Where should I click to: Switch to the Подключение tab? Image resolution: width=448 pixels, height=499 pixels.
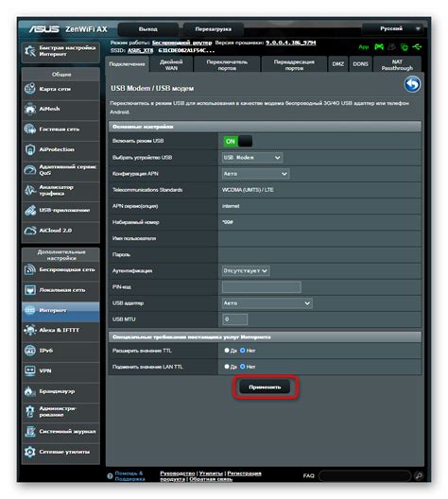(127, 64)
